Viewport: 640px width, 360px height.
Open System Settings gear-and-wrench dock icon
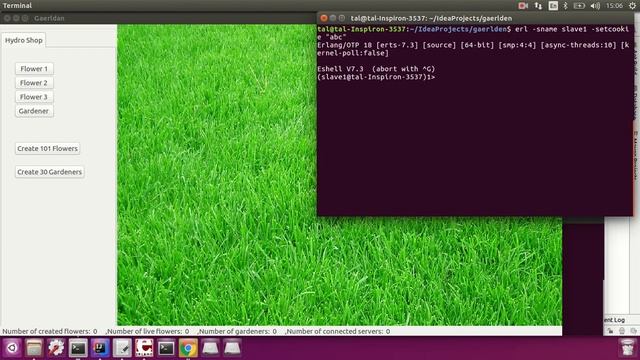tap(56, 348)
